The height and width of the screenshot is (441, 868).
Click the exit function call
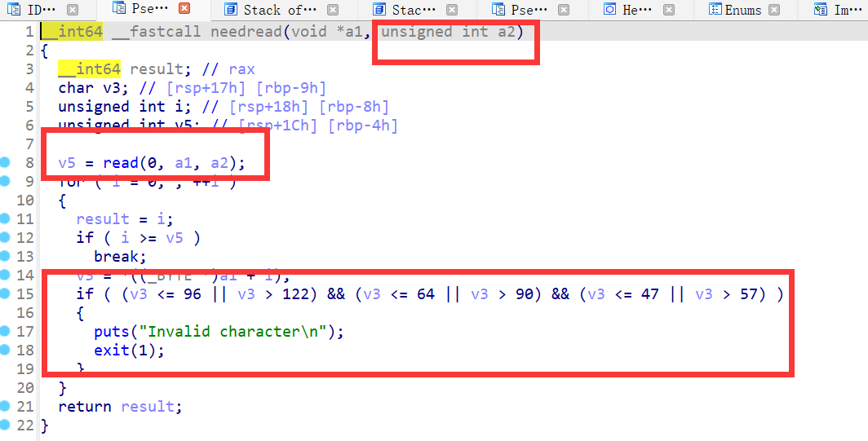[112, 350]
